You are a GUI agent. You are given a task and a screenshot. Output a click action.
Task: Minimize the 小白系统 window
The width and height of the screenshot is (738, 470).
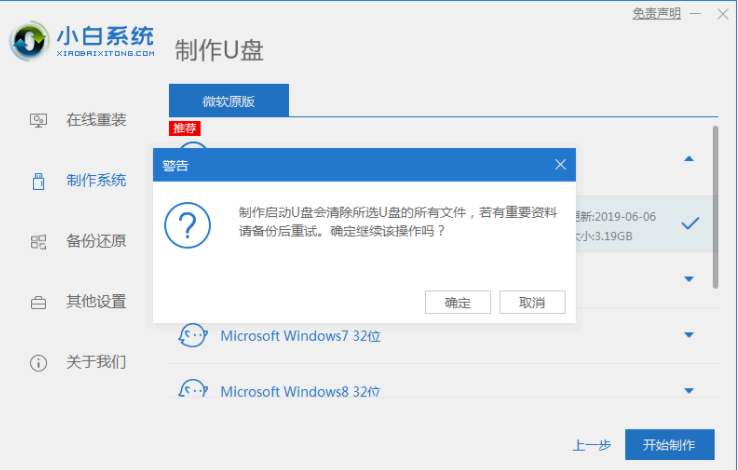point(695,14)
